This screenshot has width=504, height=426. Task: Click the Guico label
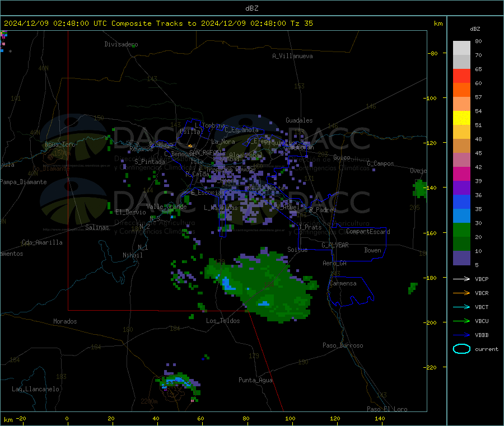(x=342, y=157)
